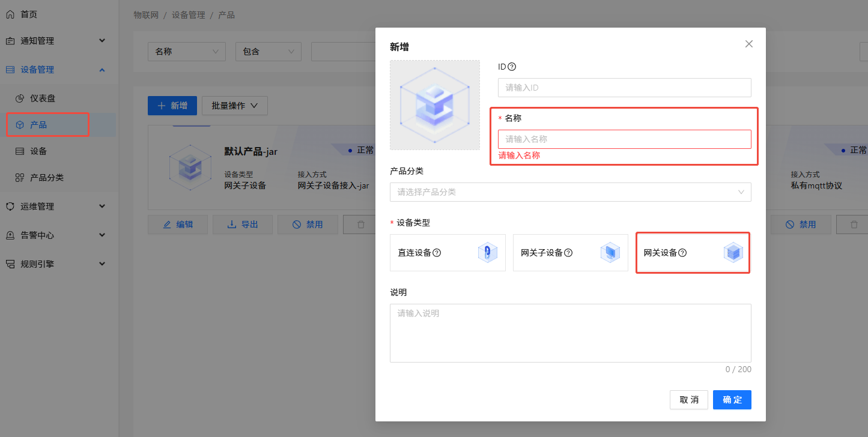Click the trash delete icon on the right card
The height and width of the screenshot is (437, 868).
pyautogui.click(x=854, y=225)
